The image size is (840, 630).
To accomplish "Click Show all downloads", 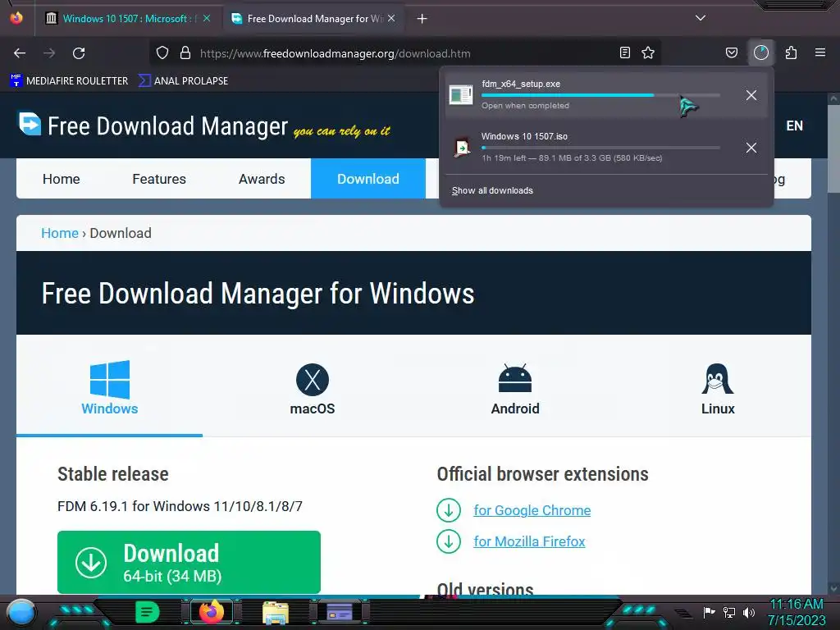I will (x=492, y=190).
